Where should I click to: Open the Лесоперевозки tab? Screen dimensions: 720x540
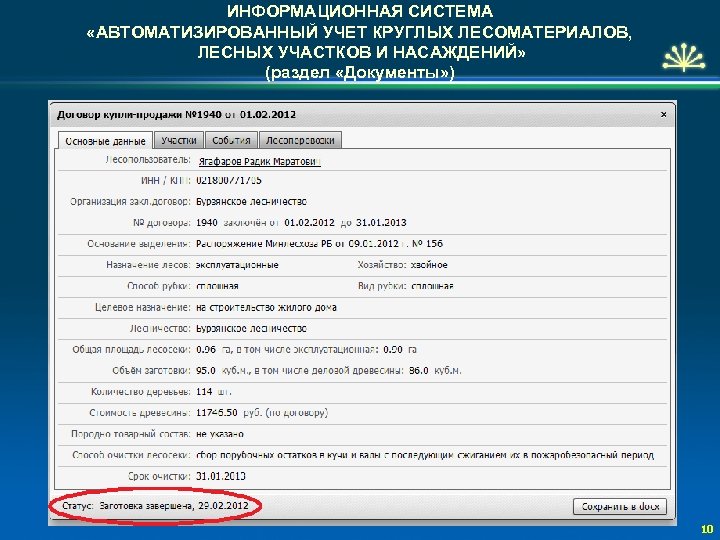coord(300,140)
